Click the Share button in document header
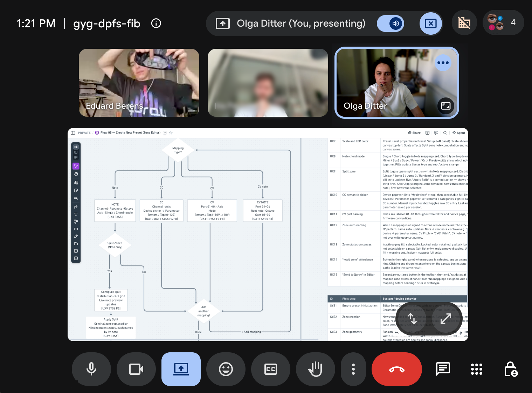Screen dimensions: 532x393 [x=414, y=133]
